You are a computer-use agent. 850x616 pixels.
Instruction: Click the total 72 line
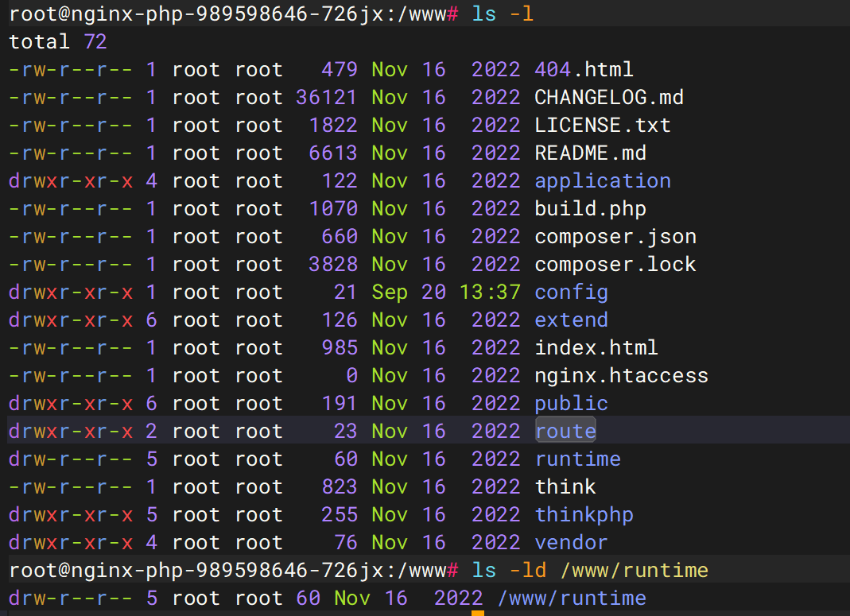pyautogui.click(x=58, y=41)
